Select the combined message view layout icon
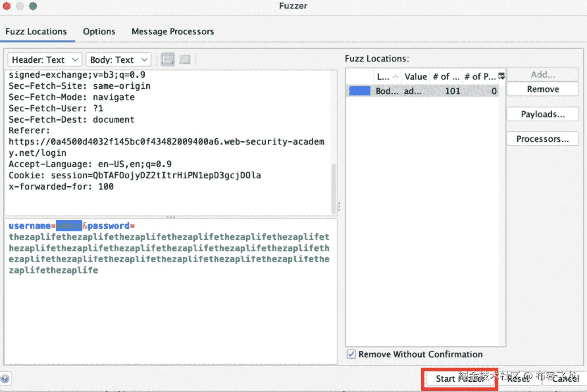Image resolution: width=587 pixels, height=392 pixels. pyautogui.click(x=185, y=59)
